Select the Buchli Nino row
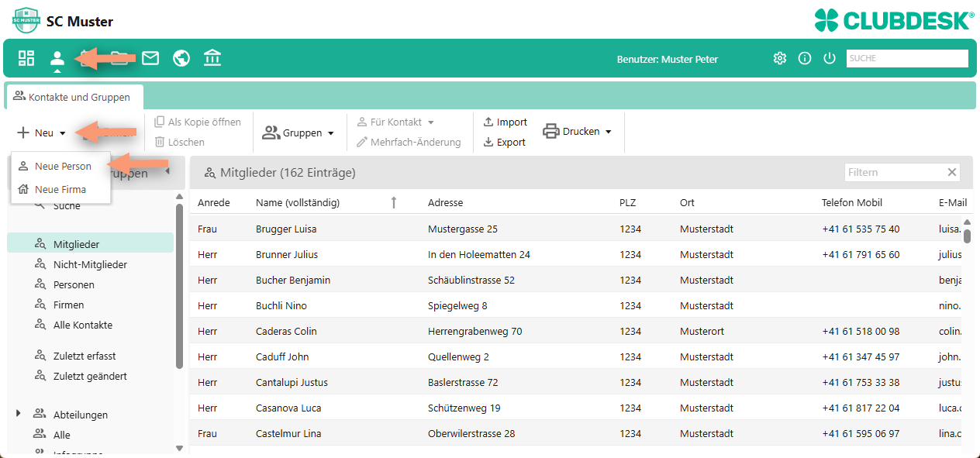 pos(575,305)
